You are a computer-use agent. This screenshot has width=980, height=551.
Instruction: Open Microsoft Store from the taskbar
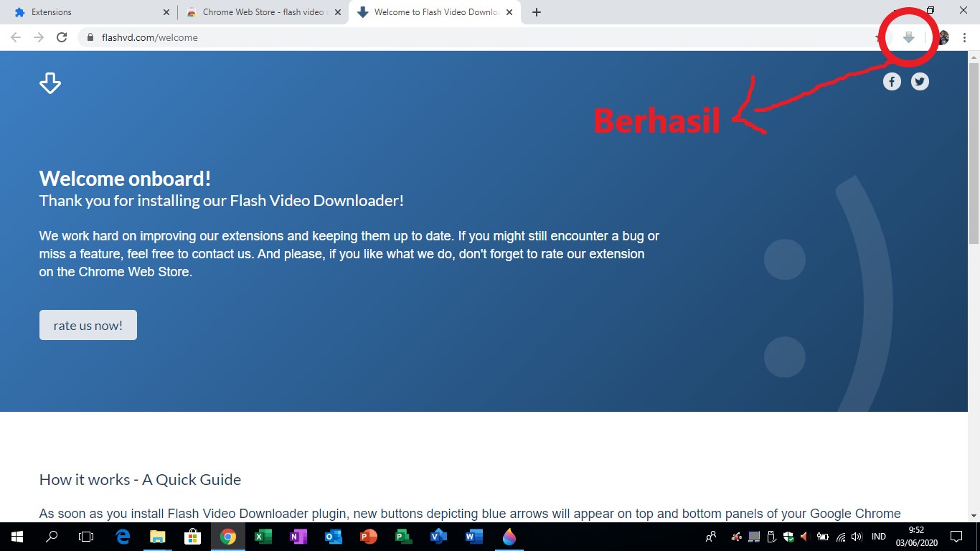[x=192, y=537]
